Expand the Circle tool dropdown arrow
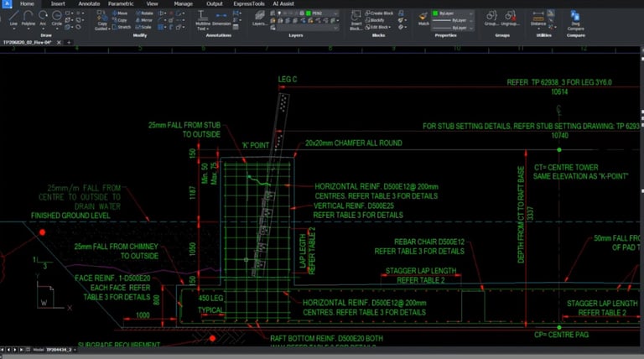The height and width of the screenshot is (359, 644). [57, 29]
